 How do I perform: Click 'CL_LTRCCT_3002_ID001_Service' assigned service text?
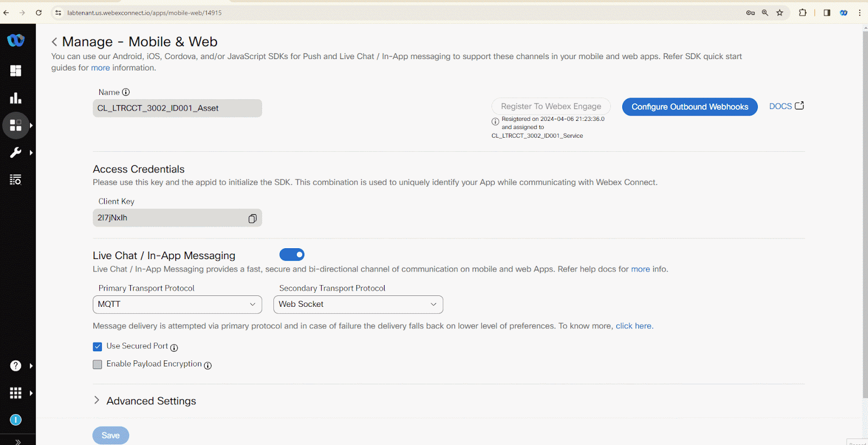tap(537, 136)
